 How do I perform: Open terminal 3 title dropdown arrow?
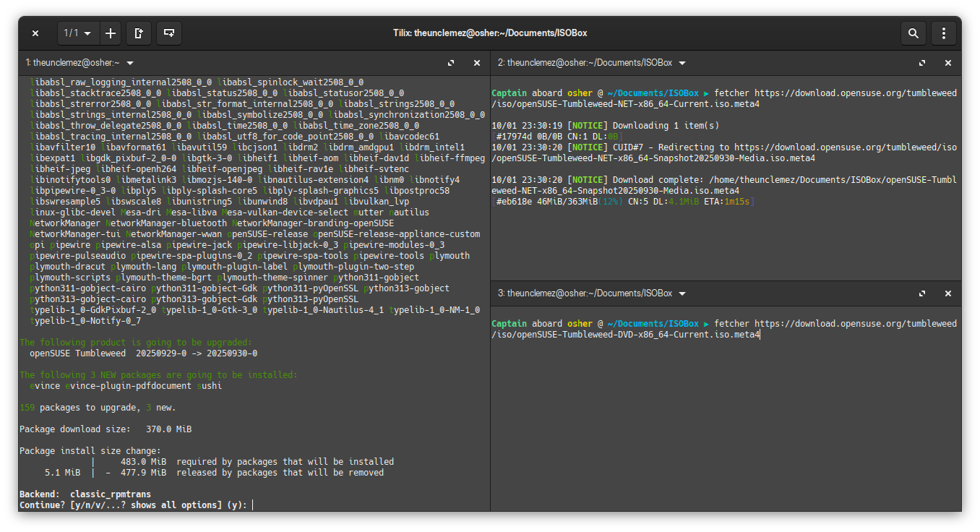click(682, 293)
